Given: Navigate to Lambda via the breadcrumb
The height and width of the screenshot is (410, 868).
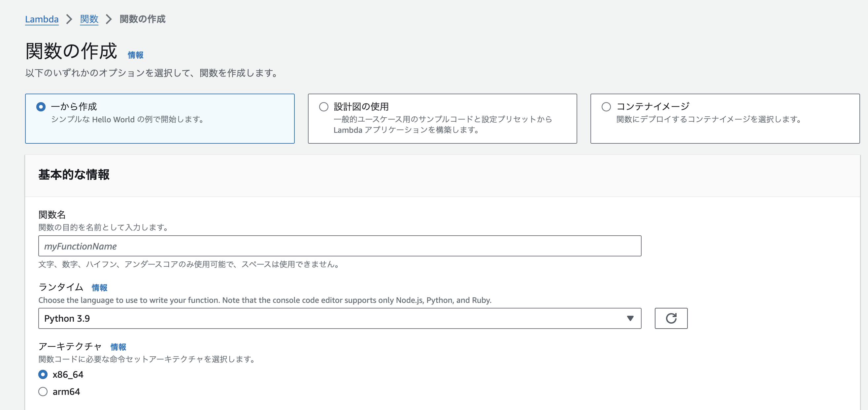Looking at the screenshot, I should pyautogui.click(x=42, y=19).
